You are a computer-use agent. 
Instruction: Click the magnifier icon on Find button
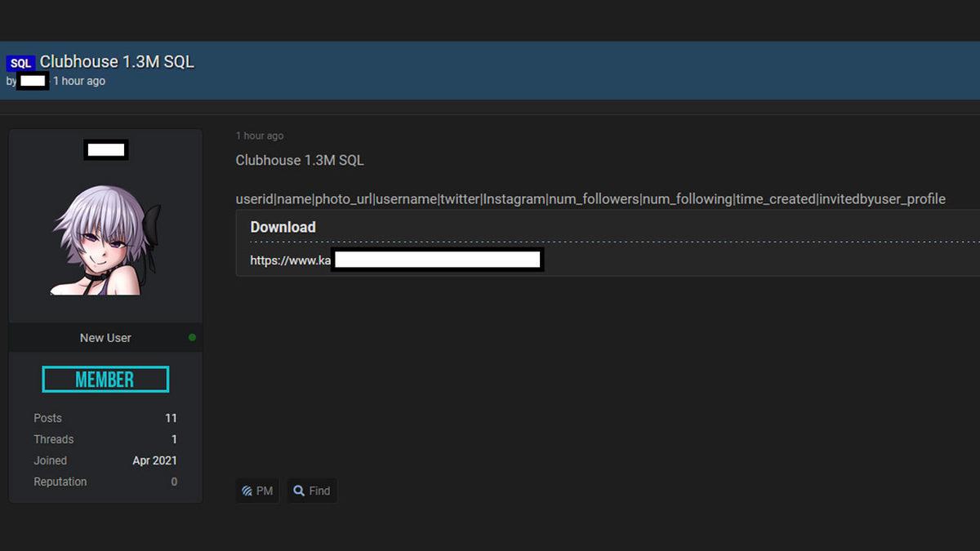coord(299,491)
